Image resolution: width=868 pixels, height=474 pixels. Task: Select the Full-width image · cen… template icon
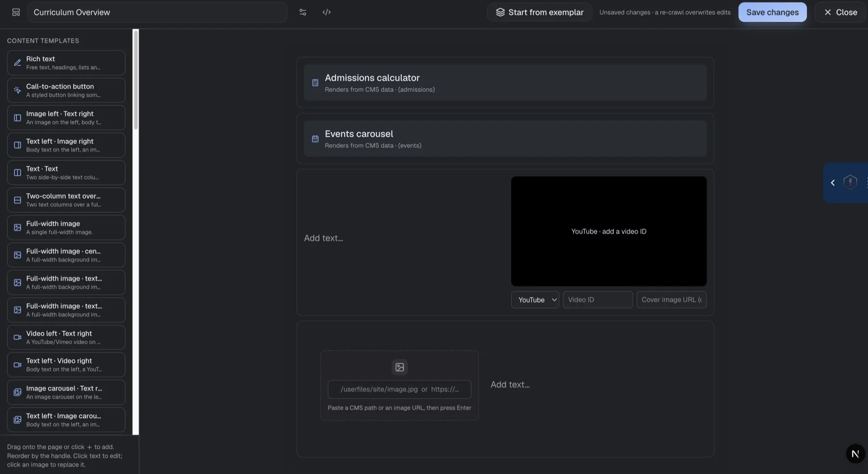pos(17,255)
